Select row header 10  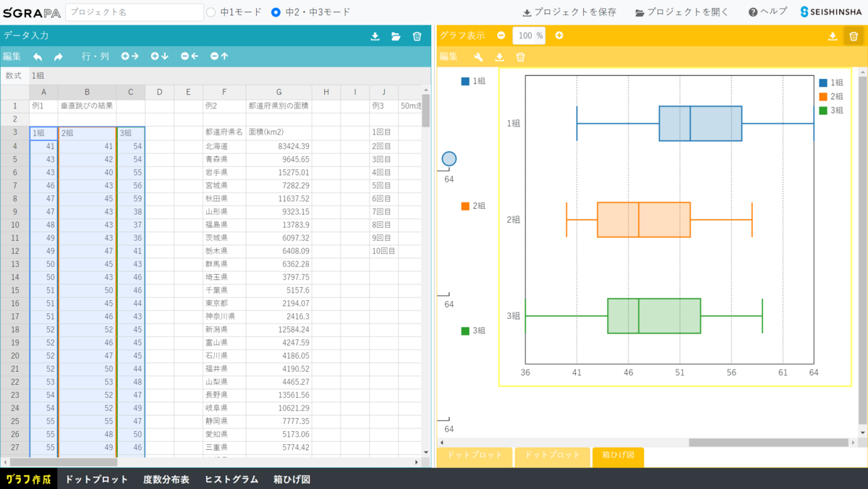pos(14,225)
